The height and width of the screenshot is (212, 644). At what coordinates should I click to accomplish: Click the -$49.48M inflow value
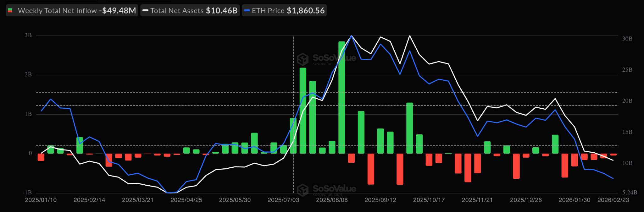(x=117, y=11)
